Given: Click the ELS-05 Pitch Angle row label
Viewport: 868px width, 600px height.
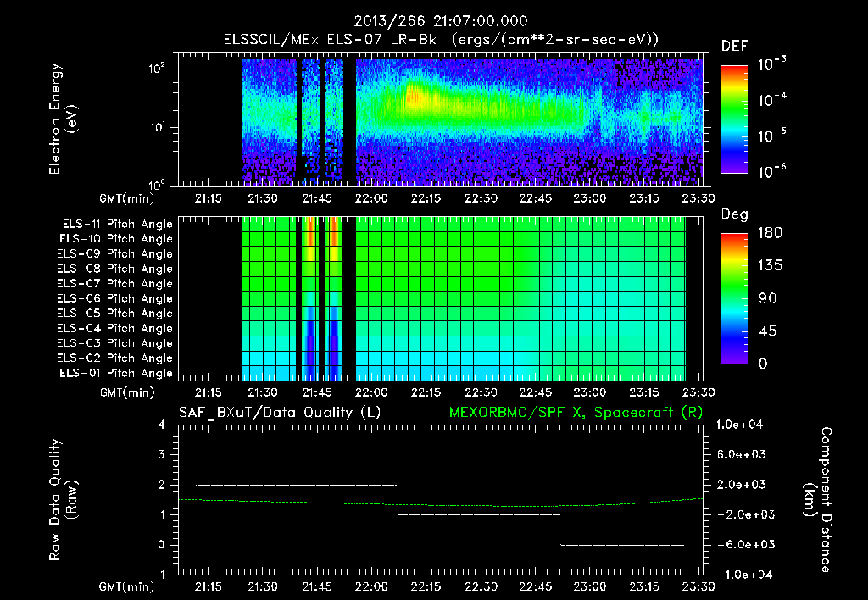Looking at the screenshot, I should [x=114, y=314].
